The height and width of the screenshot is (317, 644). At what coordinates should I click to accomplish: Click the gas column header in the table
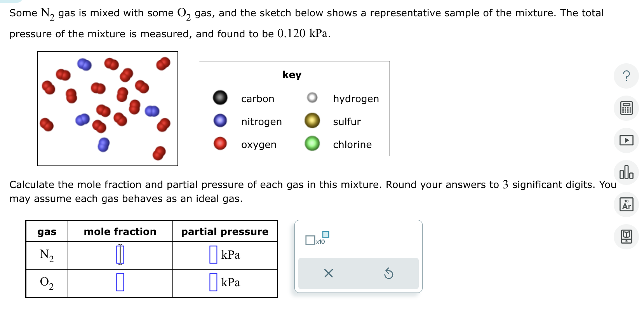[46, 232]
